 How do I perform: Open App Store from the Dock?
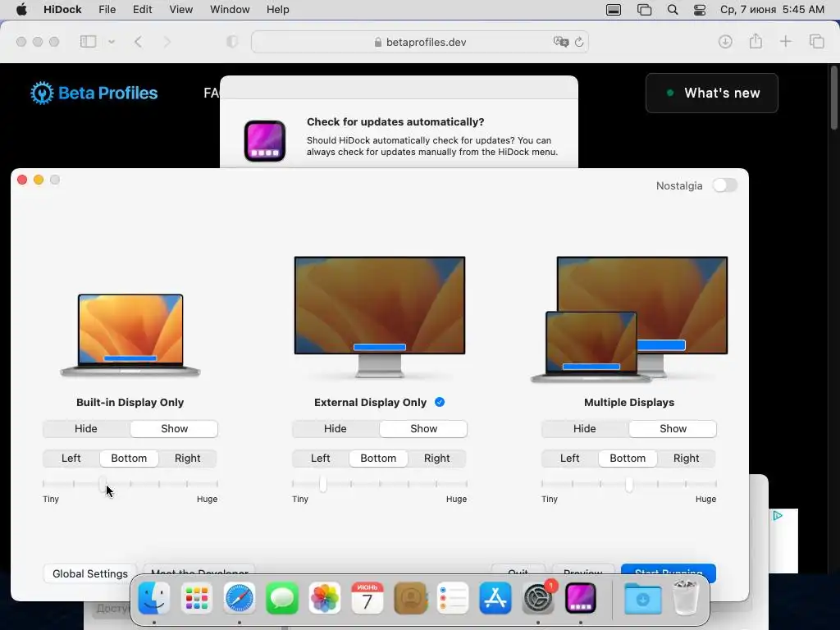(x=495, y=598)
